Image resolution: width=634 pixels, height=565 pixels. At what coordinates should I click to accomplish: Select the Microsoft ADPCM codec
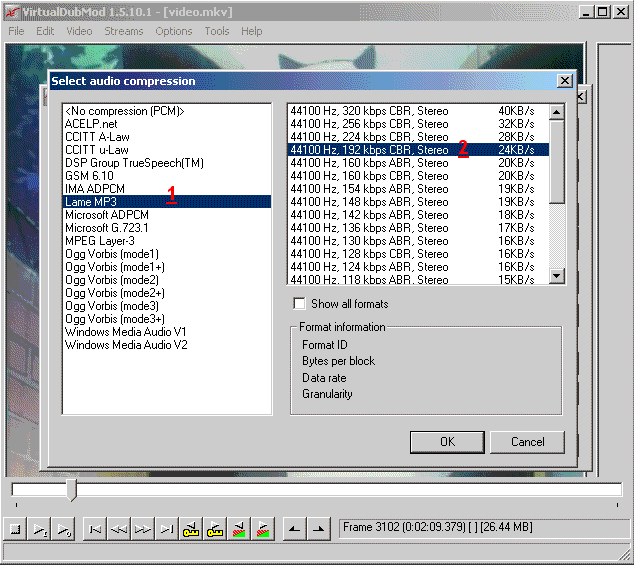coord(167,214)
